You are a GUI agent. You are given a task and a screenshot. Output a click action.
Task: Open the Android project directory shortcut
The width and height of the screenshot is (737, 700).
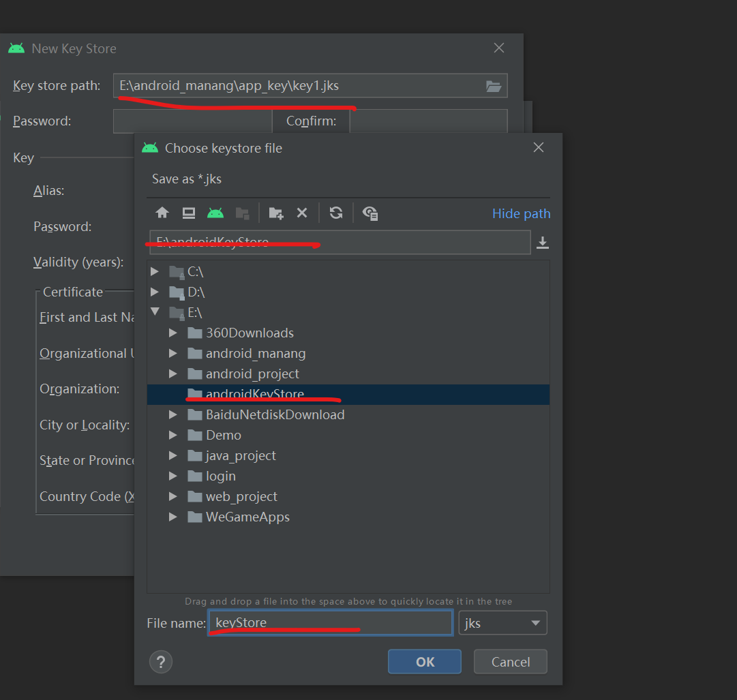click(217, 213)
